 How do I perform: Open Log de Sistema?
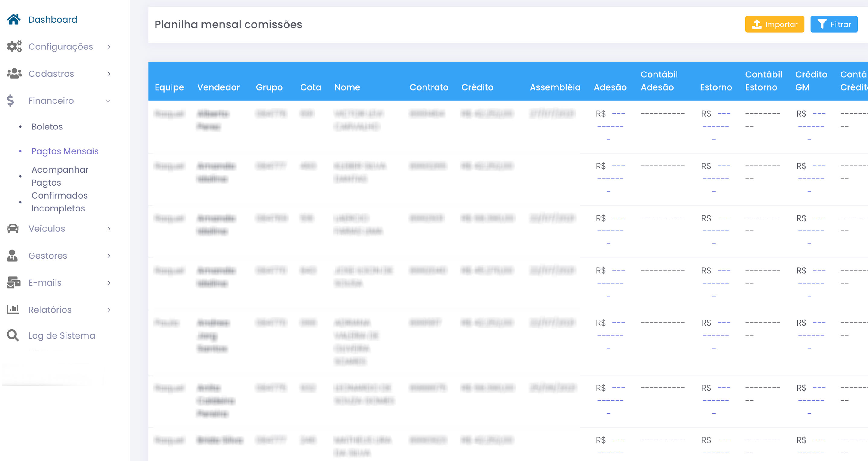click(x=62, y=335)
